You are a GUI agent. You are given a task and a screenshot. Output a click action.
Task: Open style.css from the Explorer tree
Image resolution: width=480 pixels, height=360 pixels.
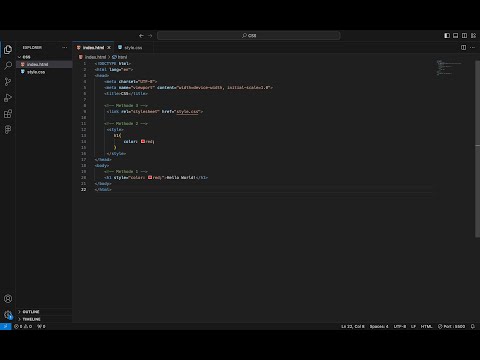coord(44,72)
